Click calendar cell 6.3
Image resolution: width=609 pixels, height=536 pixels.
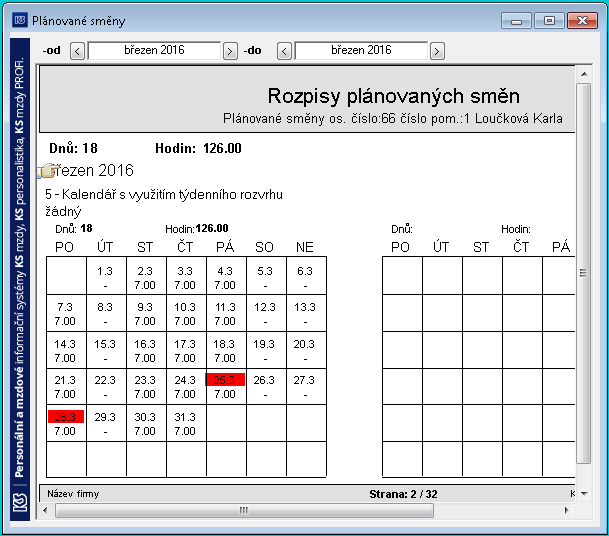tap(306, 276)
